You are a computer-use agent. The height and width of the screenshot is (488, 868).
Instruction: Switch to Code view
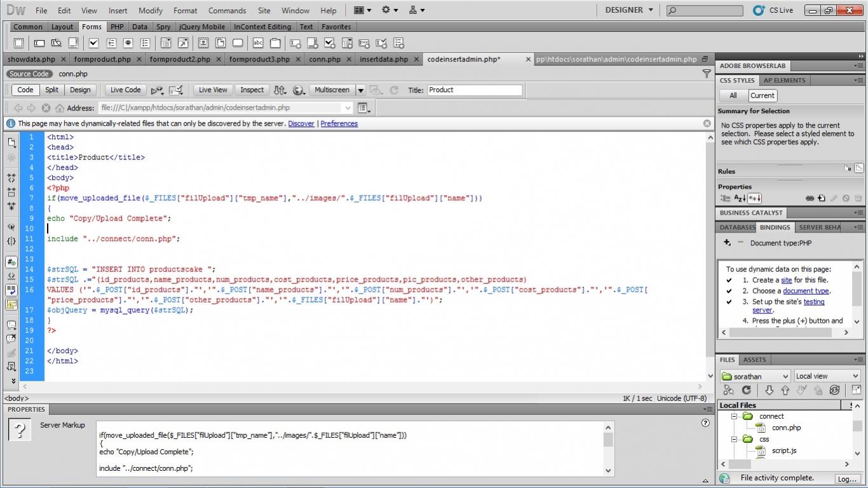[x=25, y=90]
